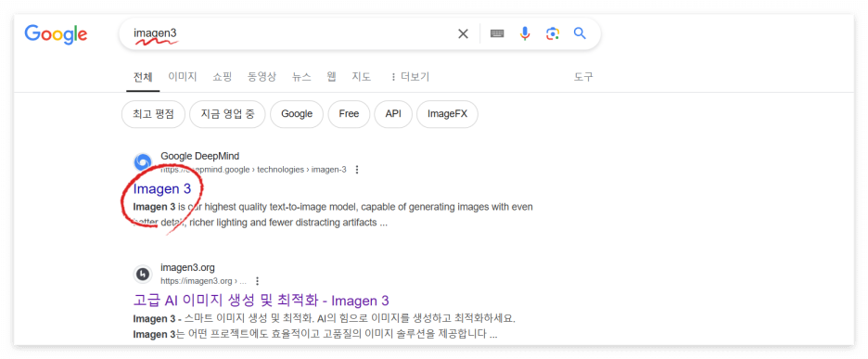
Task: Open Google Lens image search icon
Action: pos(552,33)
